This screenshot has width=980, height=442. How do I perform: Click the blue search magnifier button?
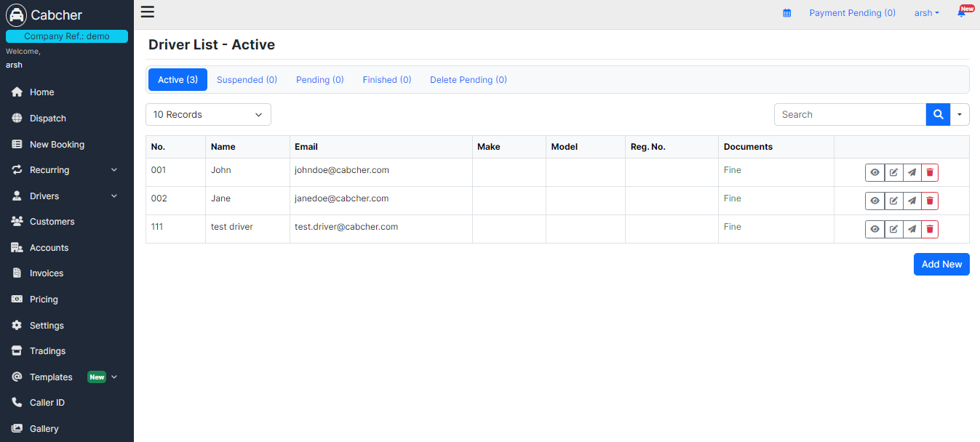(x=938, y=115)
